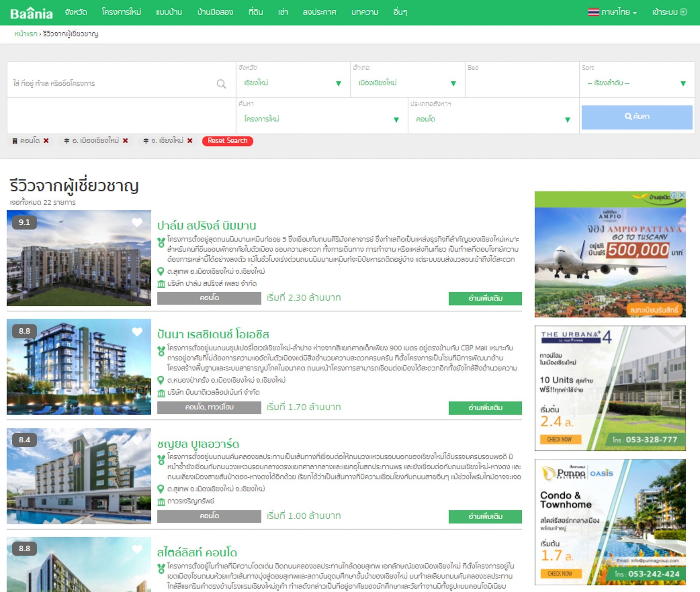Screen dimensions: 700x592
Task: Click อ่านเพิ่มเติม for ปันนา เรสซิเดนซ์ โอเอซิส
Action: coord(485,408)
